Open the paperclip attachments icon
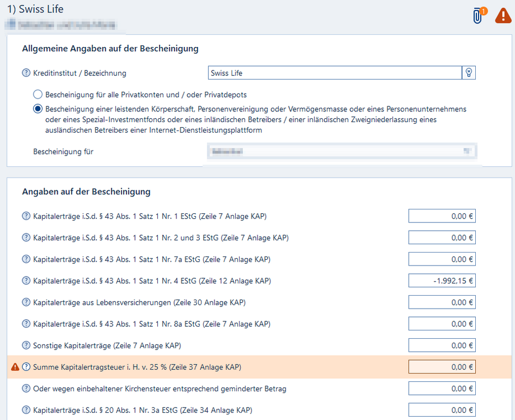The width and height of the screenshot is (515, 420). (x=477, y=16)
